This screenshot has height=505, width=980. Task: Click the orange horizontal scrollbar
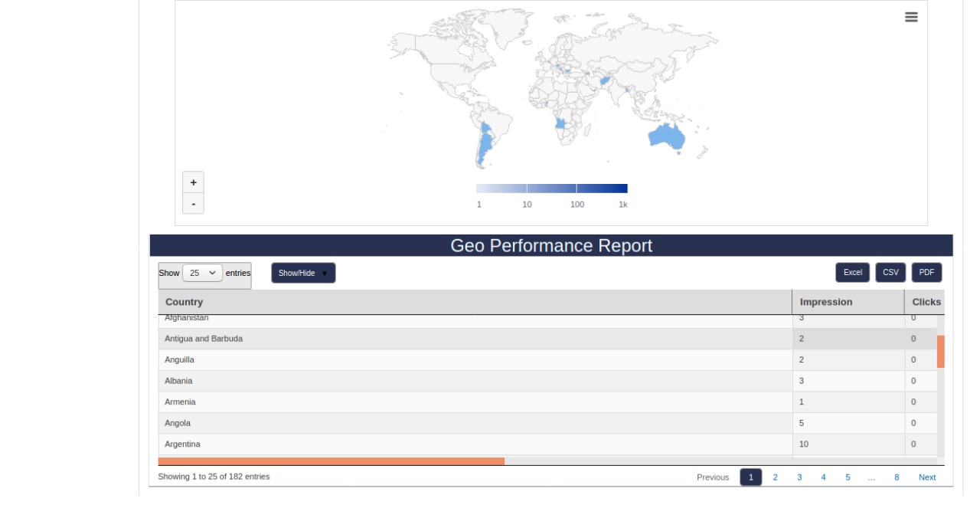[x=331, y=461]
